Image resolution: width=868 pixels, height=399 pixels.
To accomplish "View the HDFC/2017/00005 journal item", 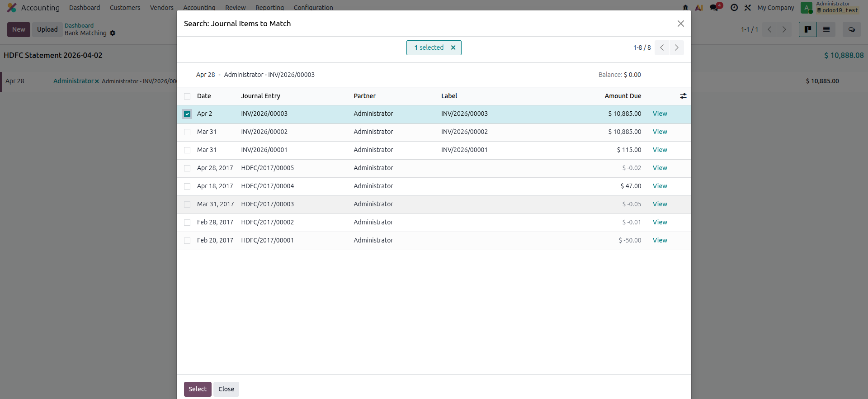I will (660, 168).
